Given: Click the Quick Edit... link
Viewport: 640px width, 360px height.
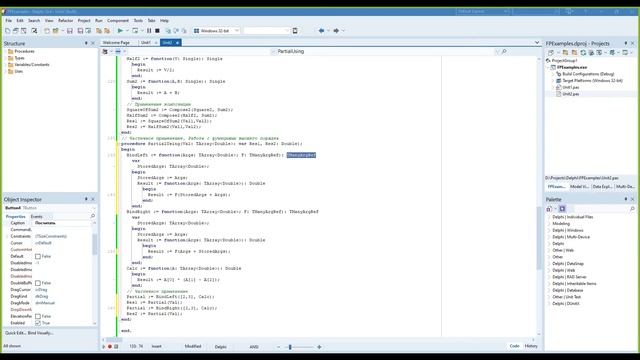Looking at the screenshot, I should click(15, 333).
